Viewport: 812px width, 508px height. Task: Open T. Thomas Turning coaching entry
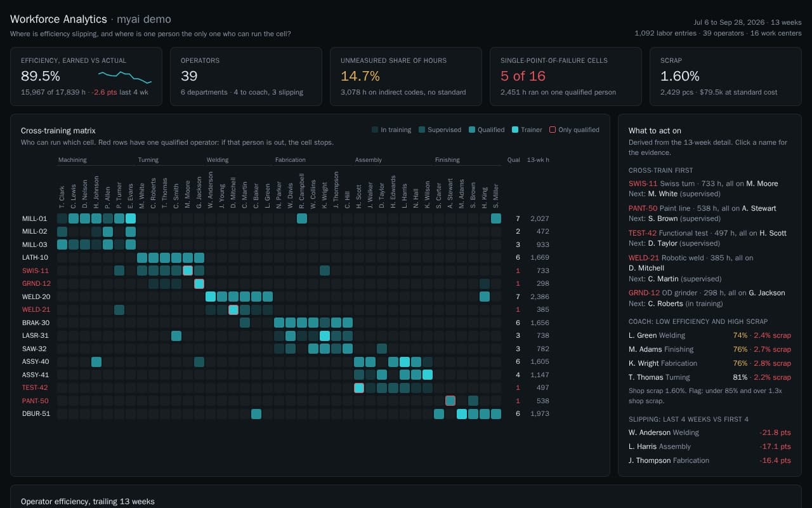tap(710, 377)
